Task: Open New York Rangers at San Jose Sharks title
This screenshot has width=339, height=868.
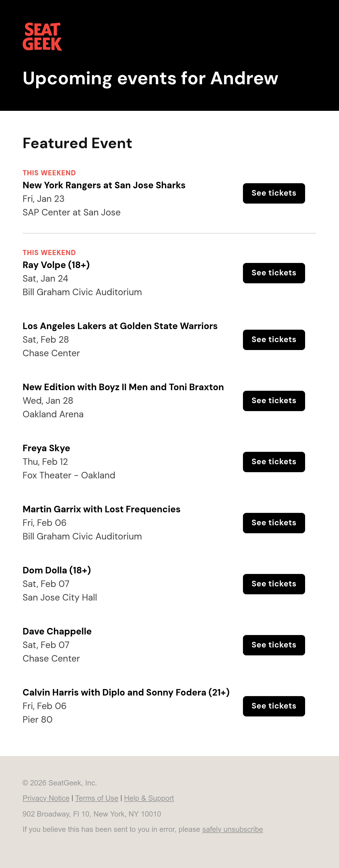Action: point(104,185)
